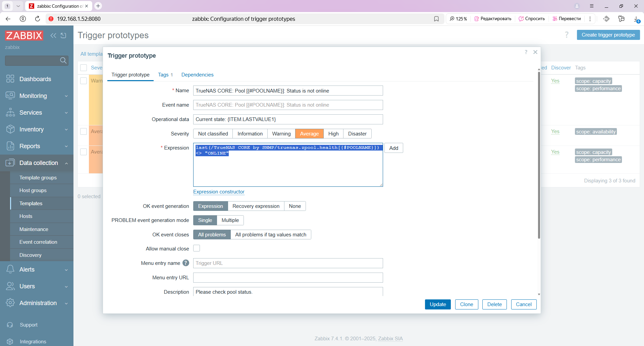
Task: Select the Average severity orange option
Action: pos(309,134)
